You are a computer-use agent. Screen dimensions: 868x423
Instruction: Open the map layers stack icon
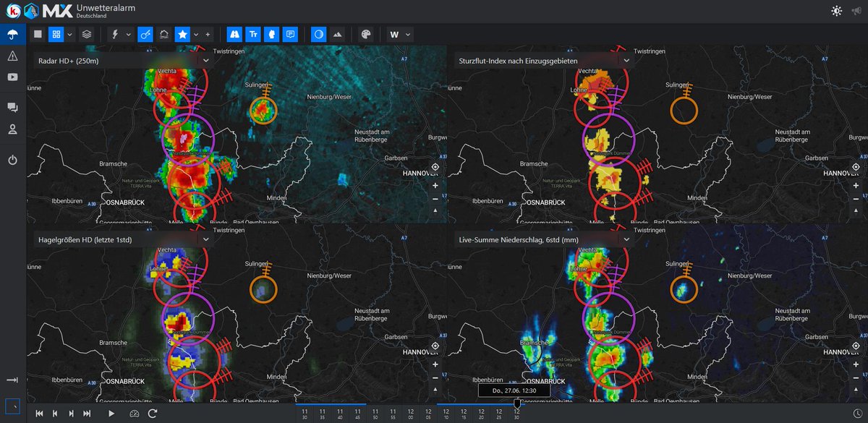(87, 33)
